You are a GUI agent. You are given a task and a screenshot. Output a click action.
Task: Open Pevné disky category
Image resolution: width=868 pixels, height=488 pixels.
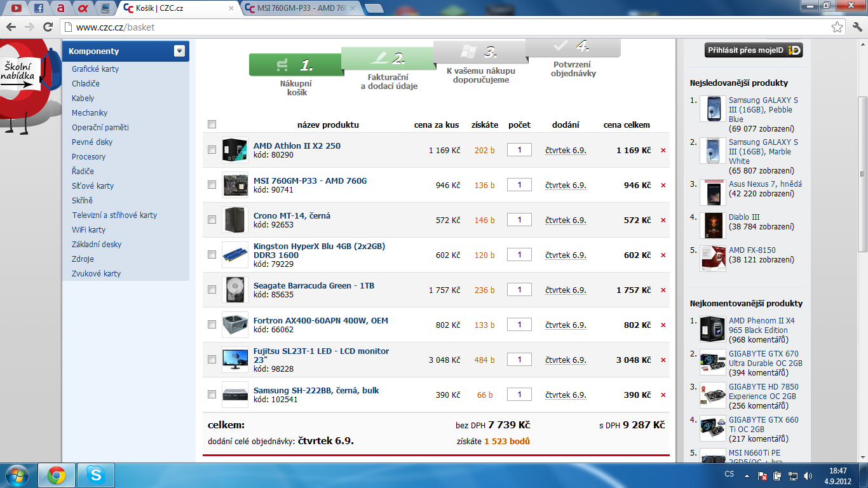point(92,142)
